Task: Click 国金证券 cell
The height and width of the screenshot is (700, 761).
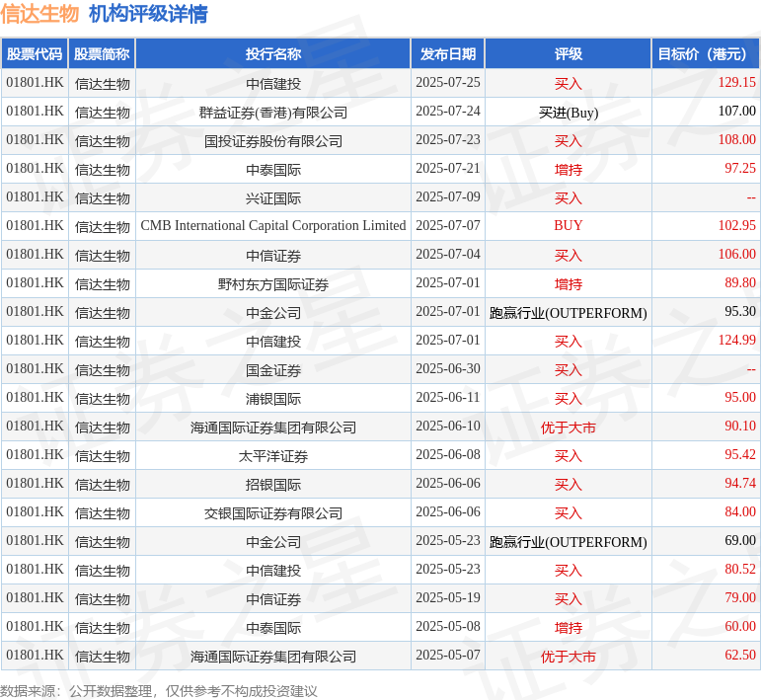Action: [x=273, y=370]
